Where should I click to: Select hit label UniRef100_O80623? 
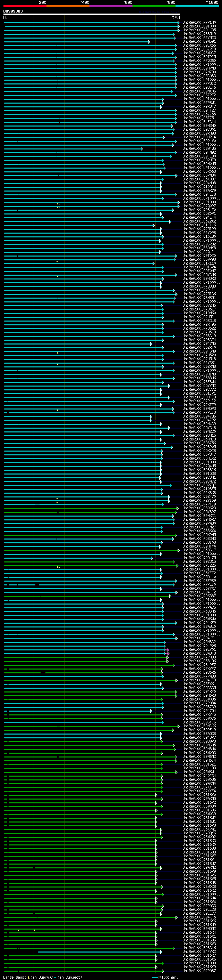pyautogui.click(x=199, y=508)
